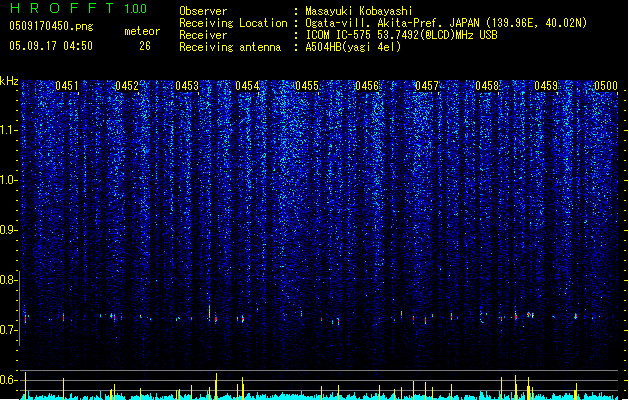Click the Observer field label
The image size is (629, 400).
click(203, 11)
